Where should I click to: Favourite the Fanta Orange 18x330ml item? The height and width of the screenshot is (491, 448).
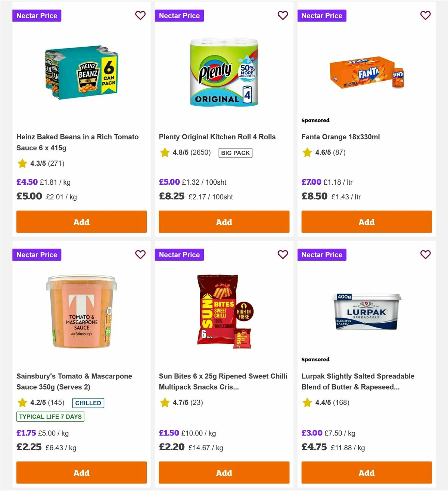(x=426, y=15)
